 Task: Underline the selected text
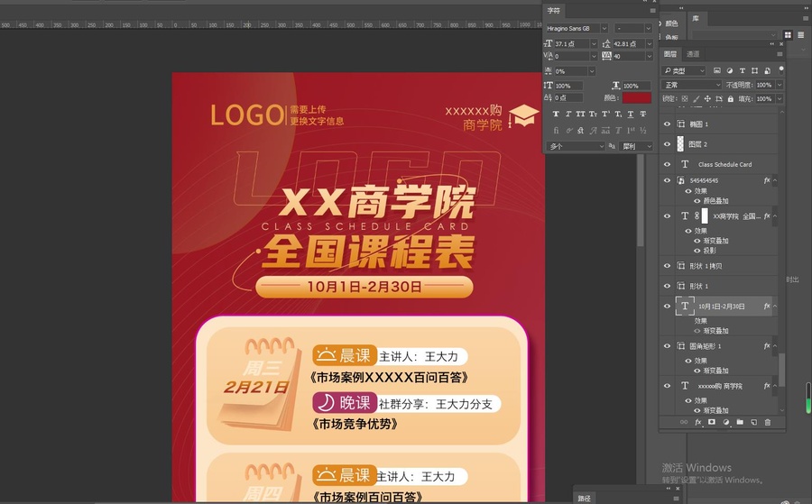click(631, 114)
